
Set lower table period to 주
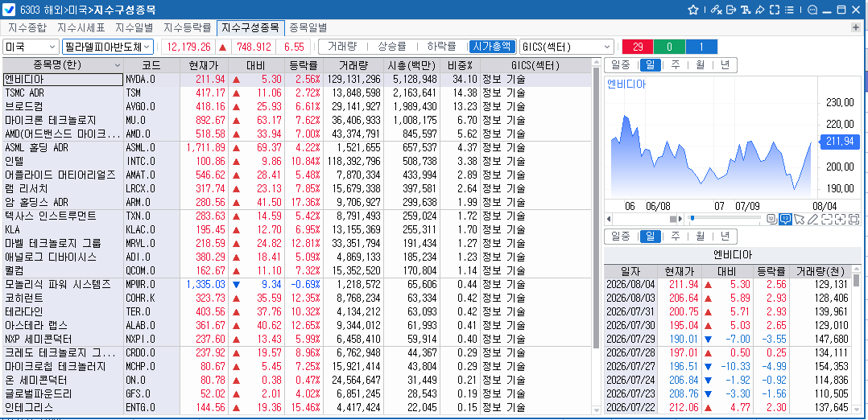tap(675, 237)
